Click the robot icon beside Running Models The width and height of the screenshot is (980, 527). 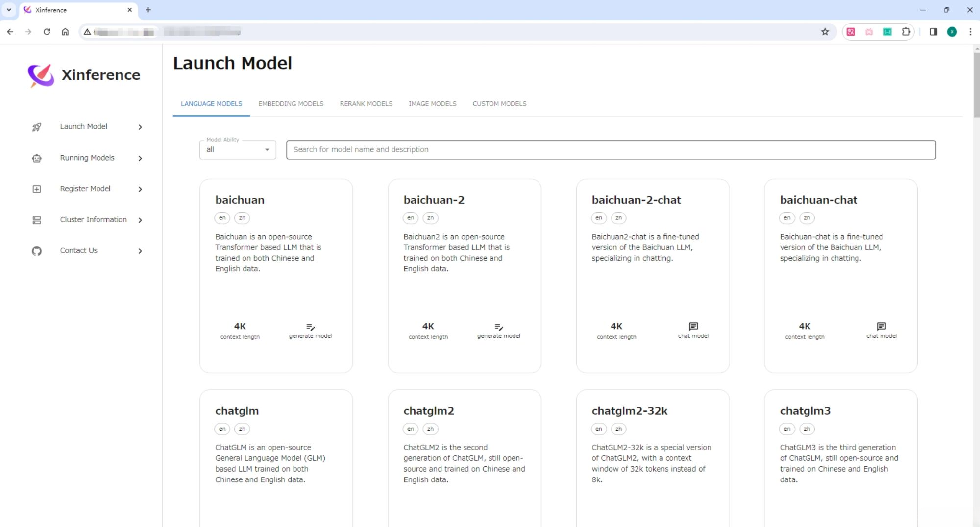[x=37, y=158]
